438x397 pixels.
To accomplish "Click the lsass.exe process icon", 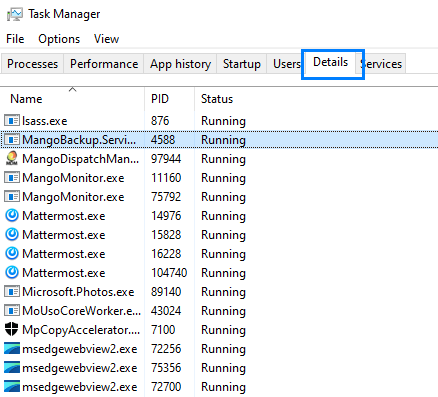I will [x=12, y=120].
